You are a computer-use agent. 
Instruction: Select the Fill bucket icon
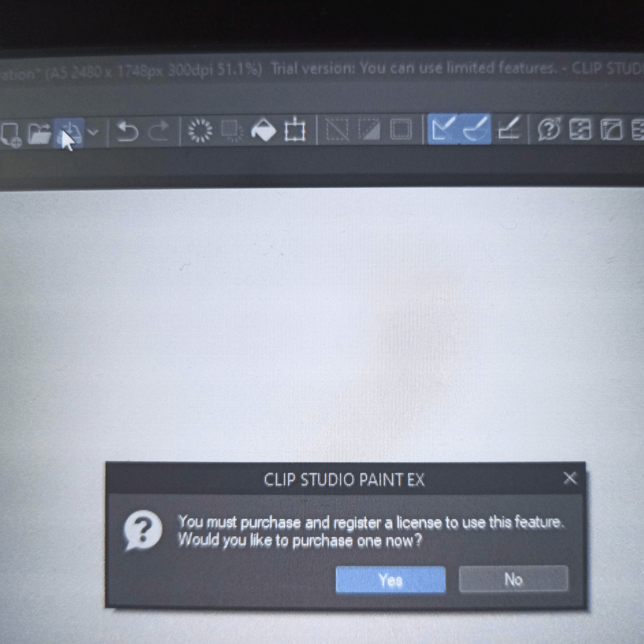(263, 130)
